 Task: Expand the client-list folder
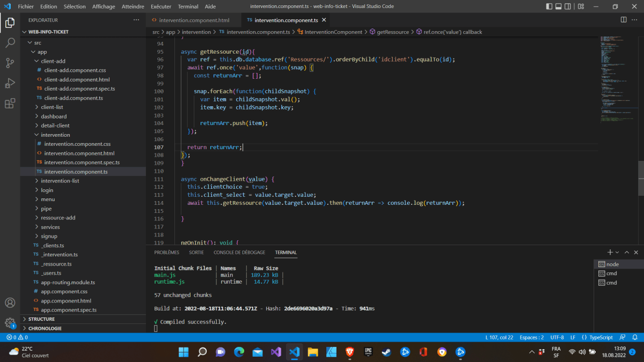83,107
